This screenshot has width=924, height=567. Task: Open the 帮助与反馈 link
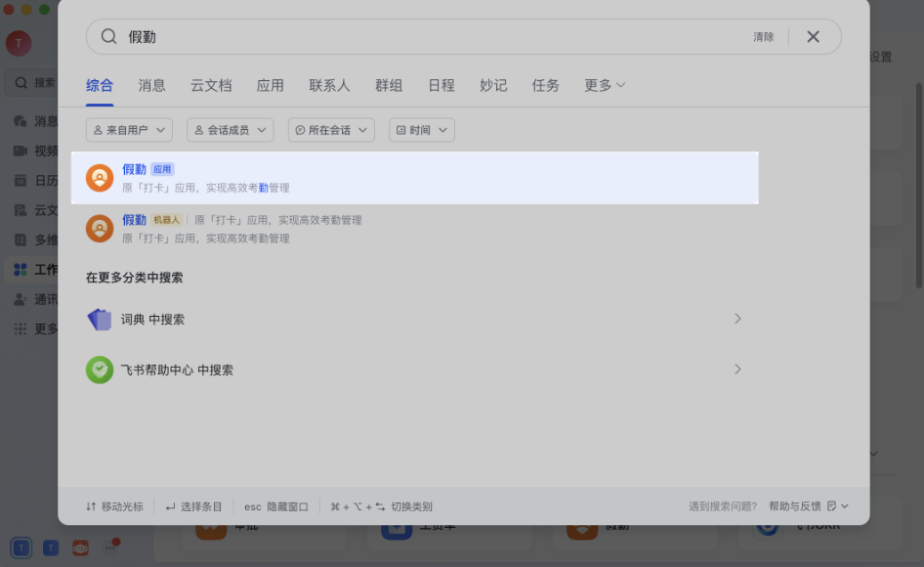pyautogui.click(x=795, y=506)
